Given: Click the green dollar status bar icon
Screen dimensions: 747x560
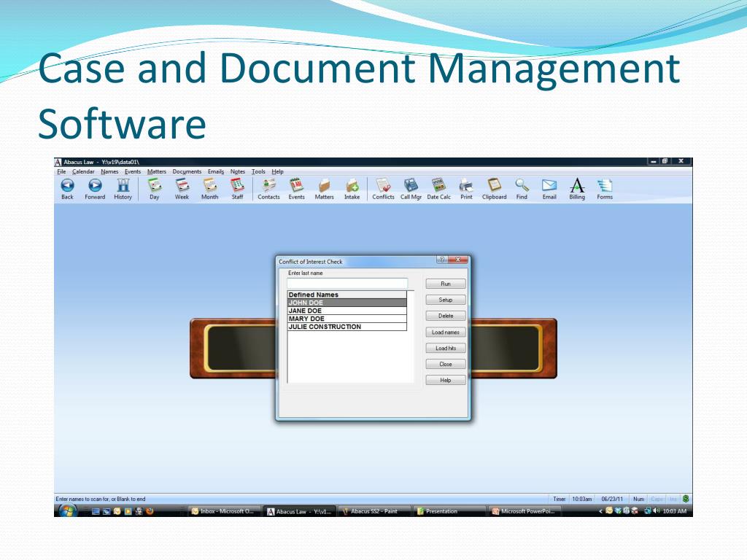Looking at the screenshot, I should (x=686, y=499).
